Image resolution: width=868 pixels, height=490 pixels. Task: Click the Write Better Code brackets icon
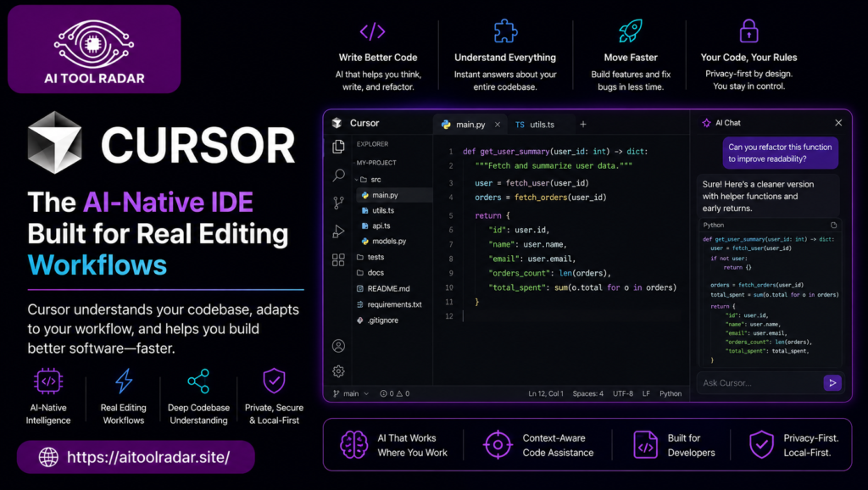(373, 31)
